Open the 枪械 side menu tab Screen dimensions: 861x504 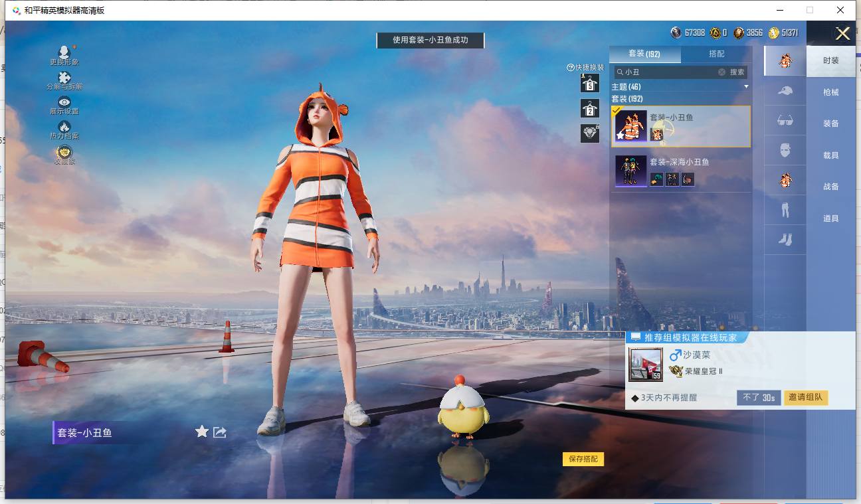[831, 92]
